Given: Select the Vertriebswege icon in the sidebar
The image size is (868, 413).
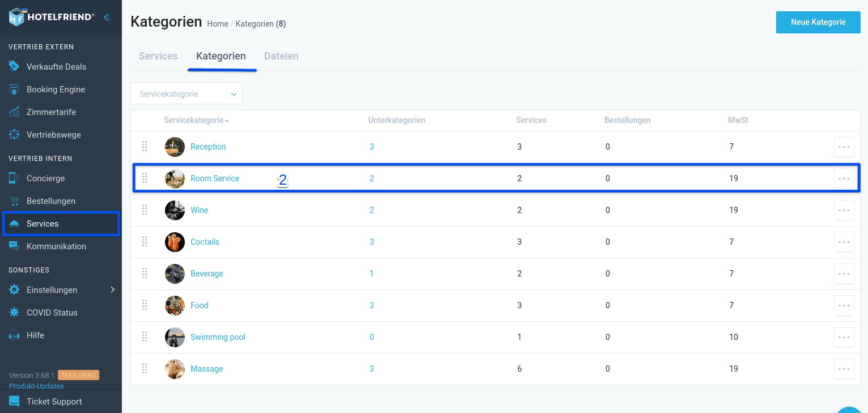Looking at the screenshot, I should click(x=14, y=134).
